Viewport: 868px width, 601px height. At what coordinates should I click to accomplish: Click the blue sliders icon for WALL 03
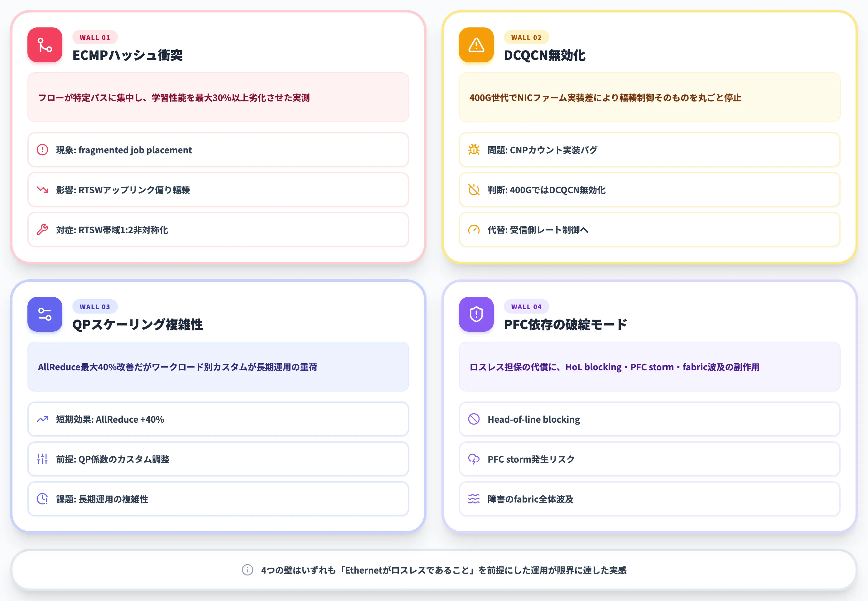click(x=45, y=314)
